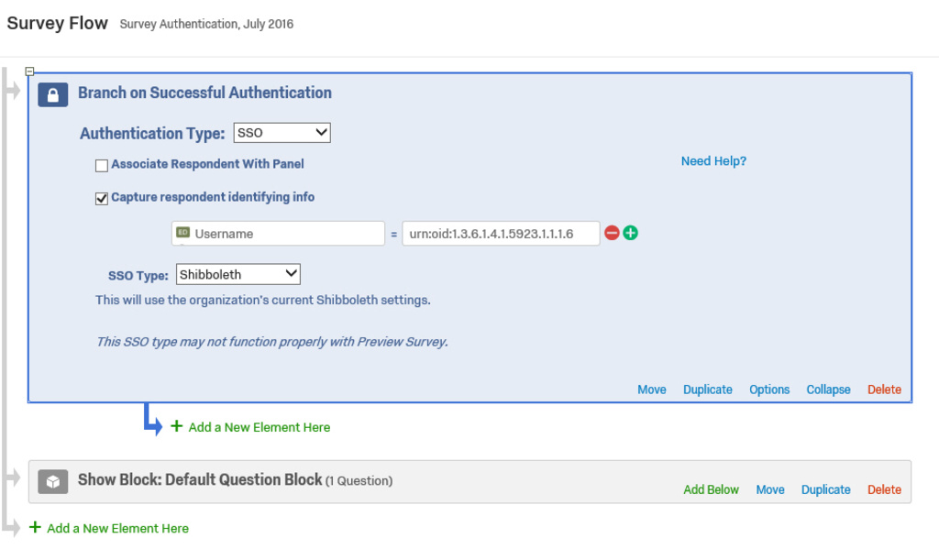Edit the urn:oid value field

[x=500, y=233]
